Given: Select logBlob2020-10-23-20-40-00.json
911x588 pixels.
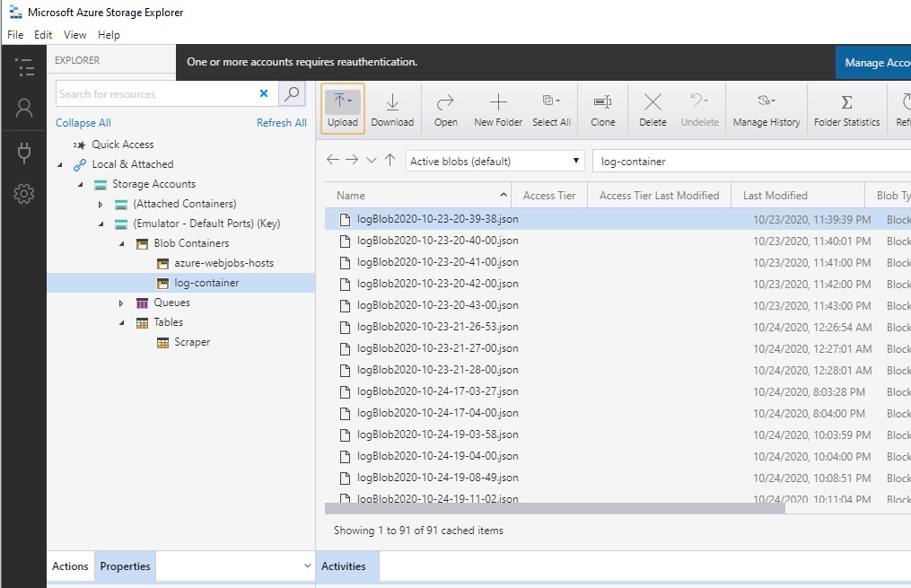Looking at the screenshot, I should [x=437, y=241].
